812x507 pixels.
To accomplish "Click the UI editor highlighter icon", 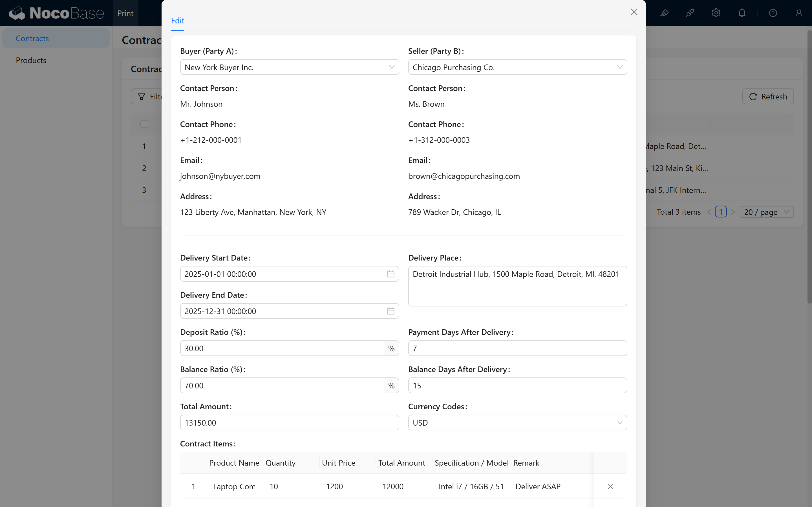I will pos(664,13).
